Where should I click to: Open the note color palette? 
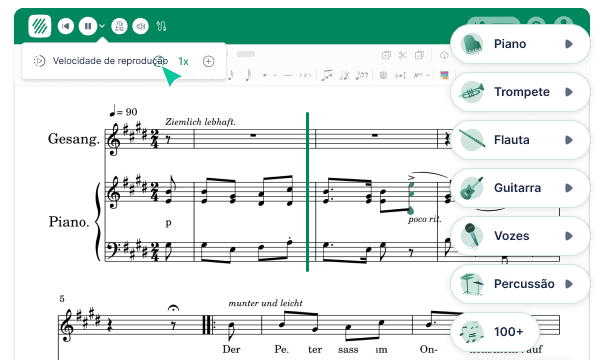click(444, 75)
